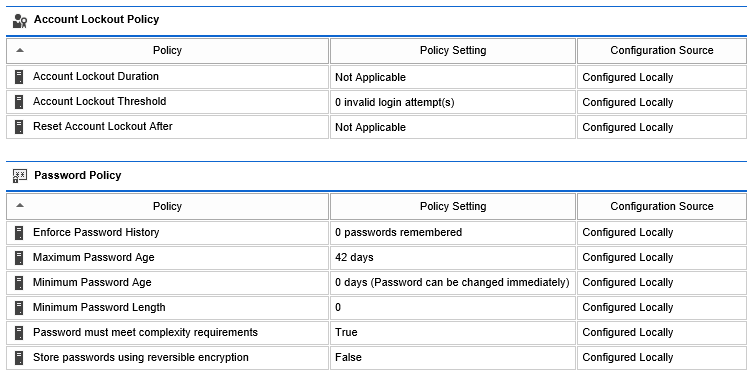Viewport: 754px width, 377px height.
Task: Toggle sort arrow in Account Lockout table
Action: tap(20, 50)
